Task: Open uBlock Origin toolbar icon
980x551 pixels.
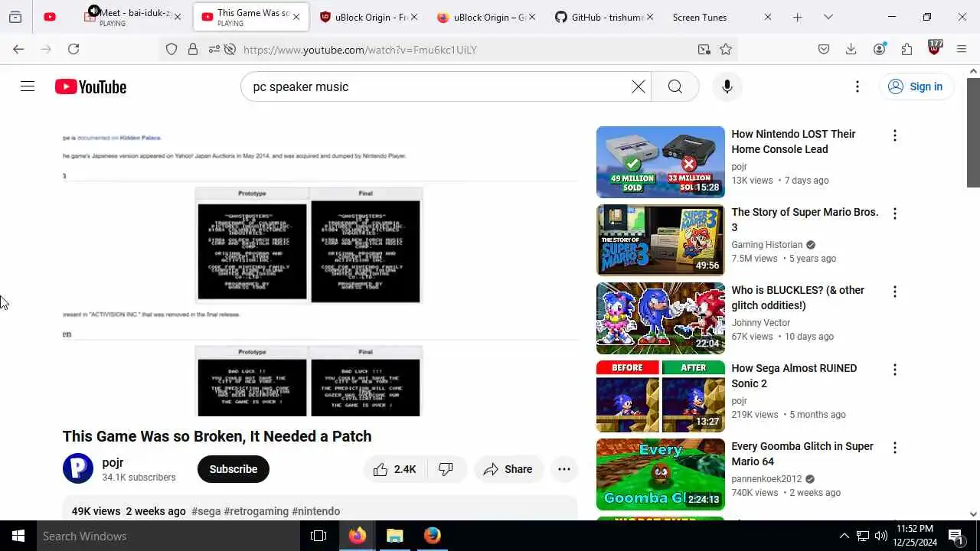Action: coord(934,48)
